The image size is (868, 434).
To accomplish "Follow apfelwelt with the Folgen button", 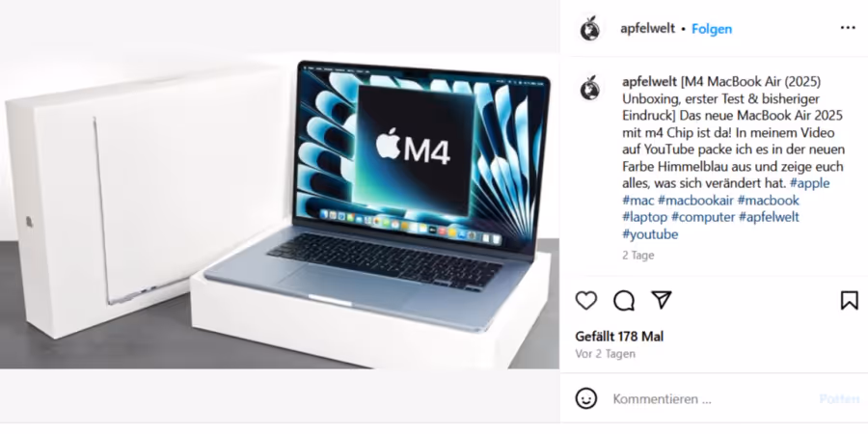I will (x=712, y=29).
